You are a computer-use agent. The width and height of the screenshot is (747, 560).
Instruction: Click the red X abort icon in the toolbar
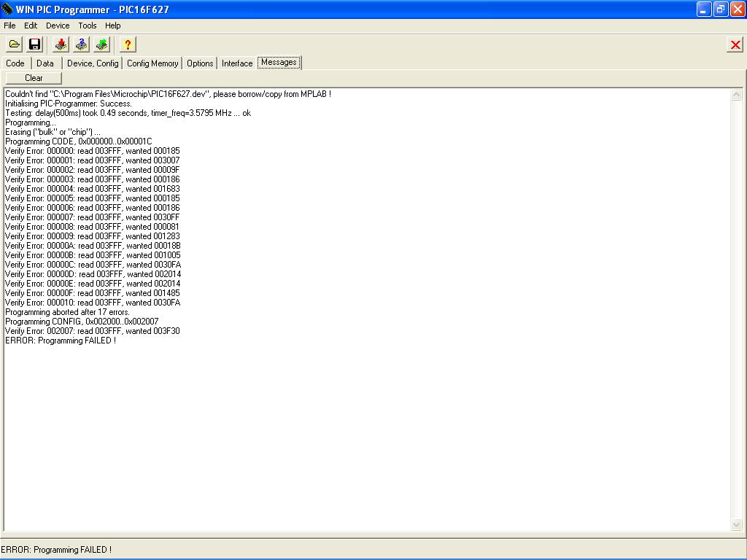pos(735,44)
